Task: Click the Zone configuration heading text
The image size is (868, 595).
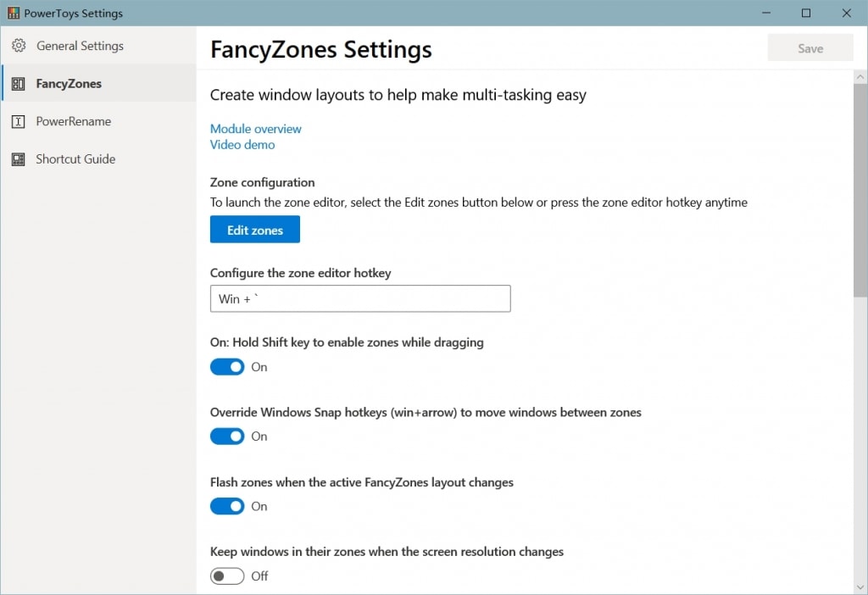Action: [x=263, y=182]
